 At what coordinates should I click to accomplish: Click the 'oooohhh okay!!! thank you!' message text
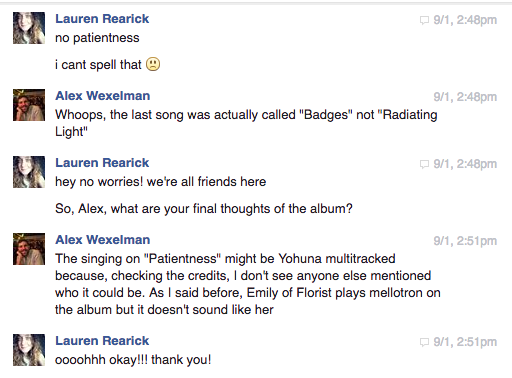click(133, 360)
